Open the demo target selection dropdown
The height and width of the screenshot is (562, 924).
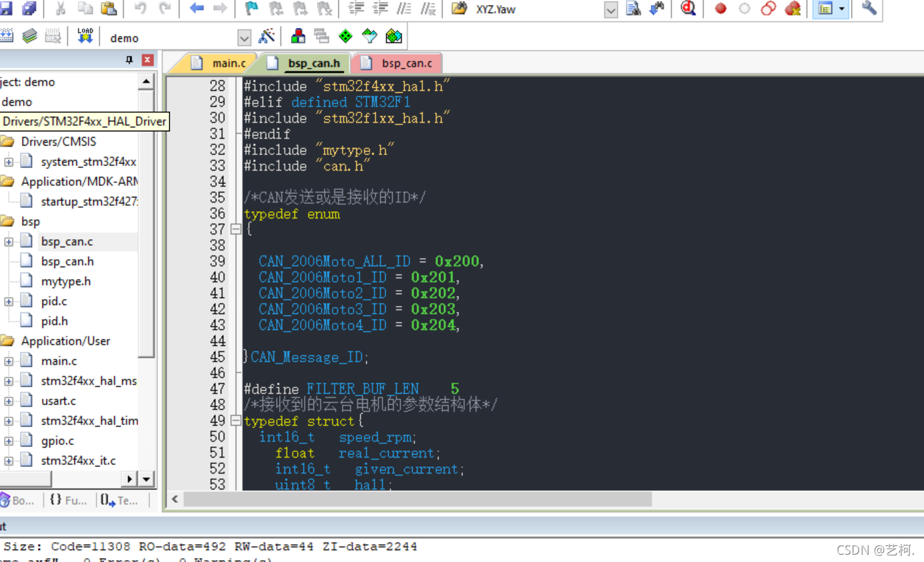click(x=244, y=37)
